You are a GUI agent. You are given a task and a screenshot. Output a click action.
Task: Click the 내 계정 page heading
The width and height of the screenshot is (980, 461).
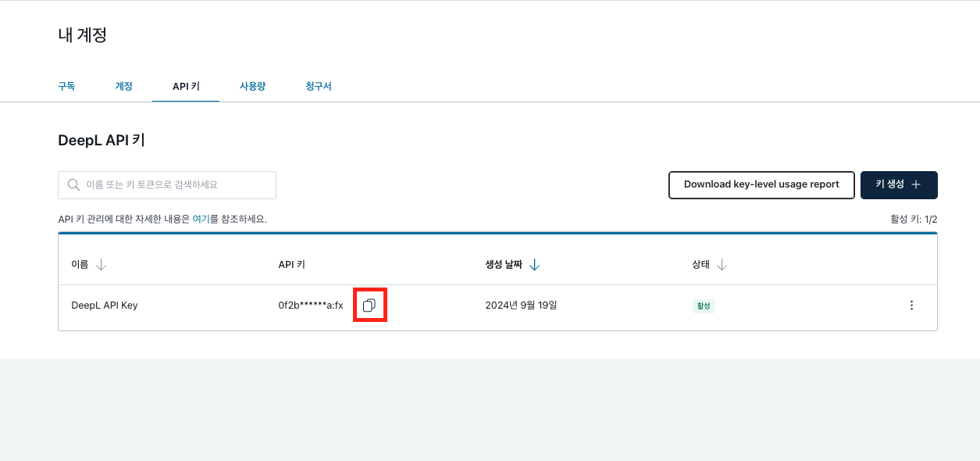click(x=82, y=35)
